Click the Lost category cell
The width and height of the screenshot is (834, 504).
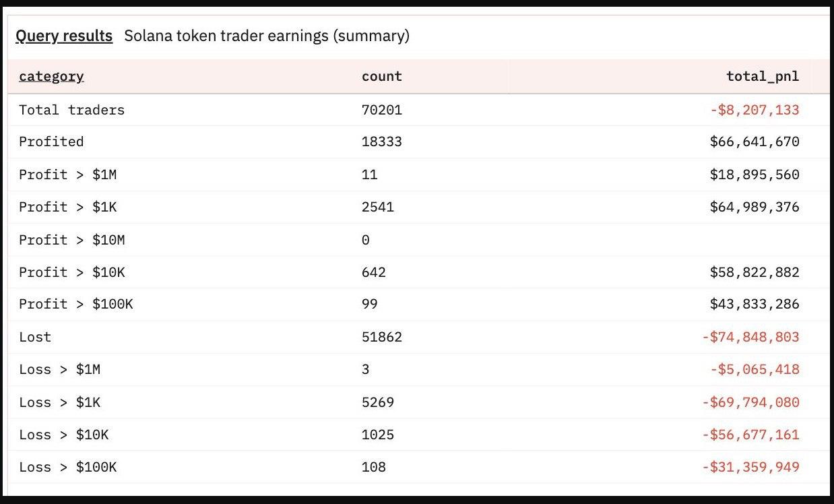point(35,337)
